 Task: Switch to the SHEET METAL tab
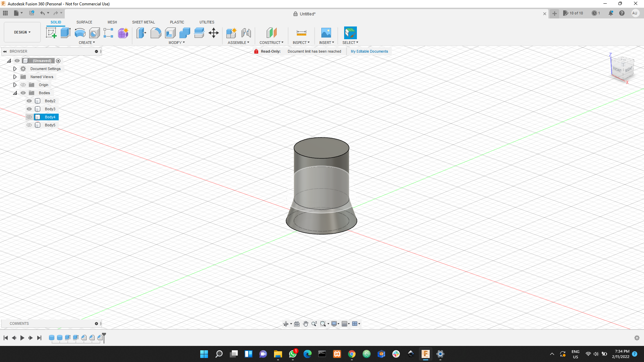tap(143, 22)
